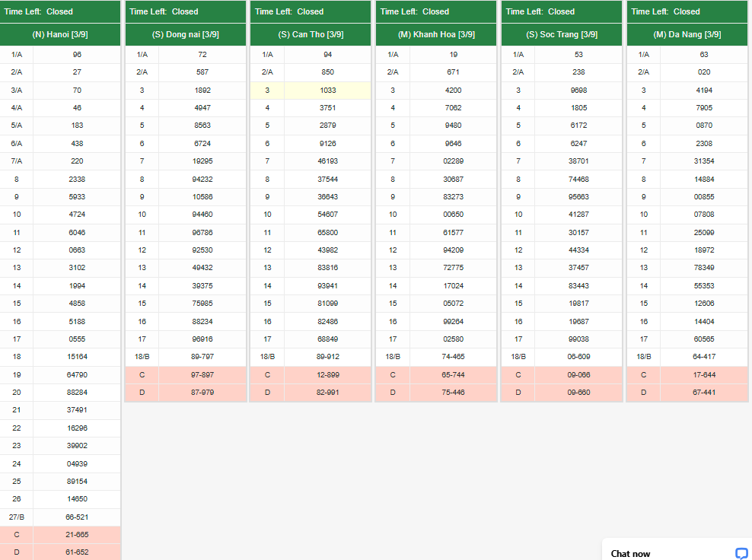The width and height of the screenshot is (752, 560).
Task: Click Khanh Hoa 1/A value 19
Action: [453, 55]
